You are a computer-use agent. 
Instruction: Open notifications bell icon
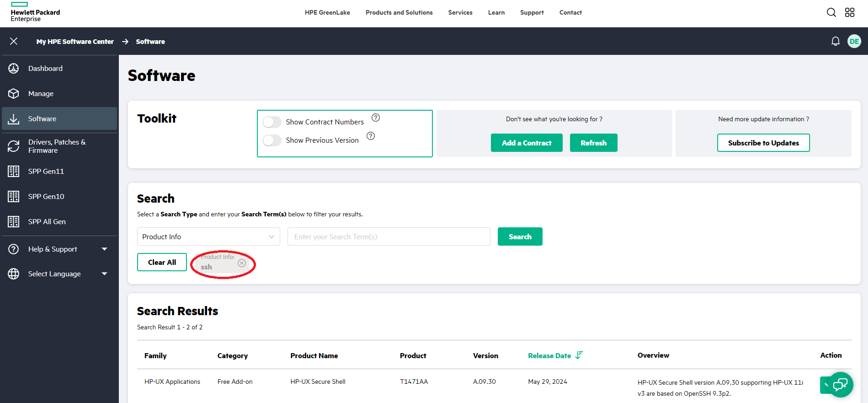[836, 42]
